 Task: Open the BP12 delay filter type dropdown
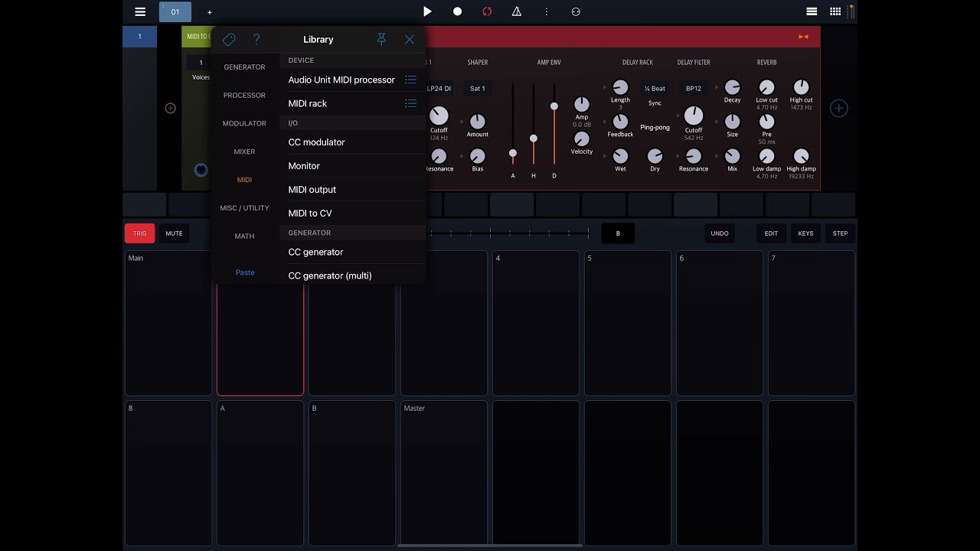694,89
